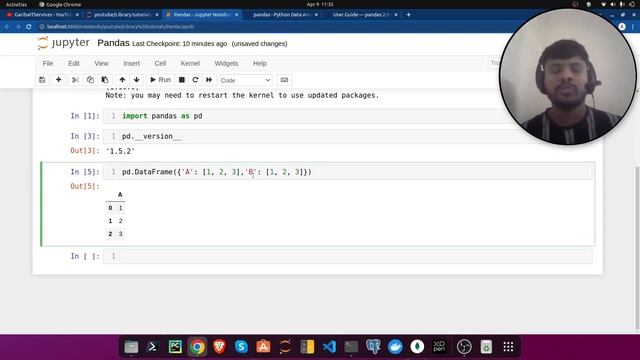This screenshot has height=360, width=640.
Task: Go back in Chrome
Action: [x=7, y=27]
